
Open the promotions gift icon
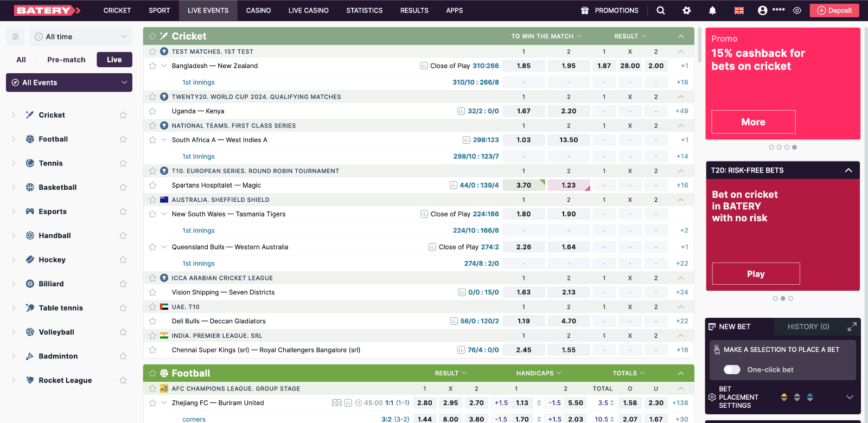click(585, 10)
